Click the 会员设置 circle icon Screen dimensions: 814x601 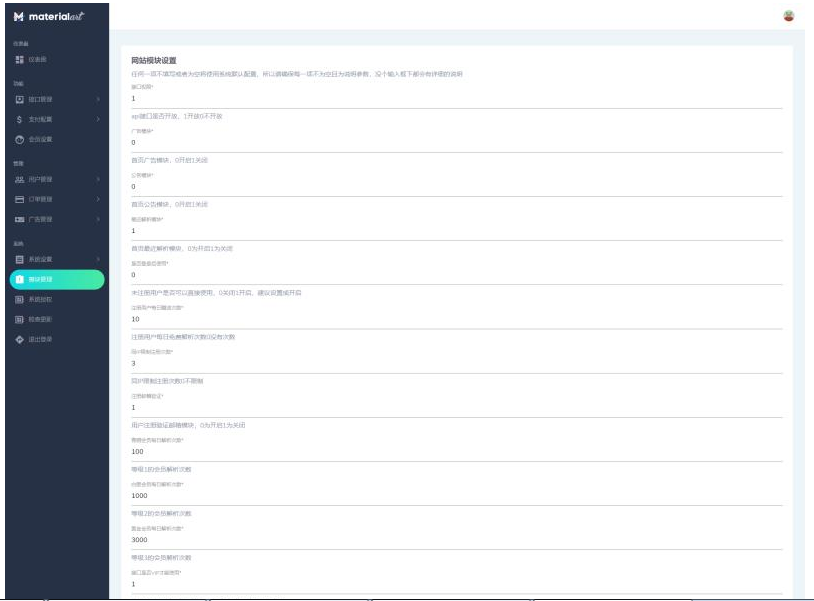pos(19,139)
